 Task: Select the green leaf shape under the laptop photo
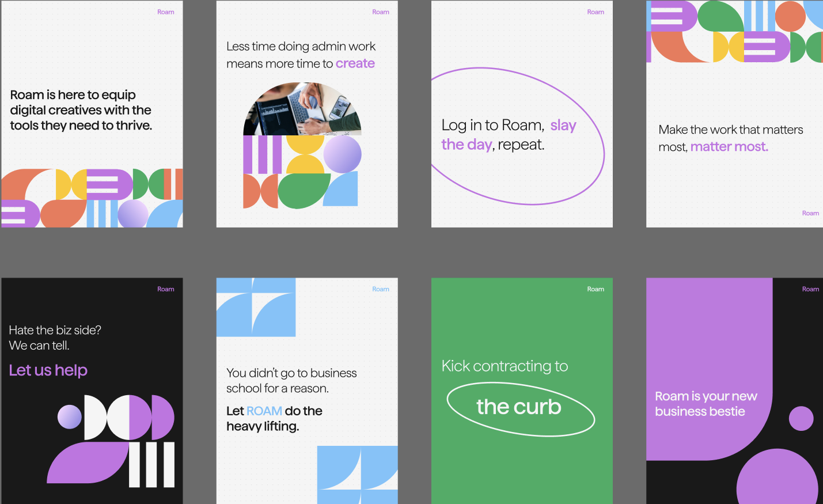pos(304,191)
